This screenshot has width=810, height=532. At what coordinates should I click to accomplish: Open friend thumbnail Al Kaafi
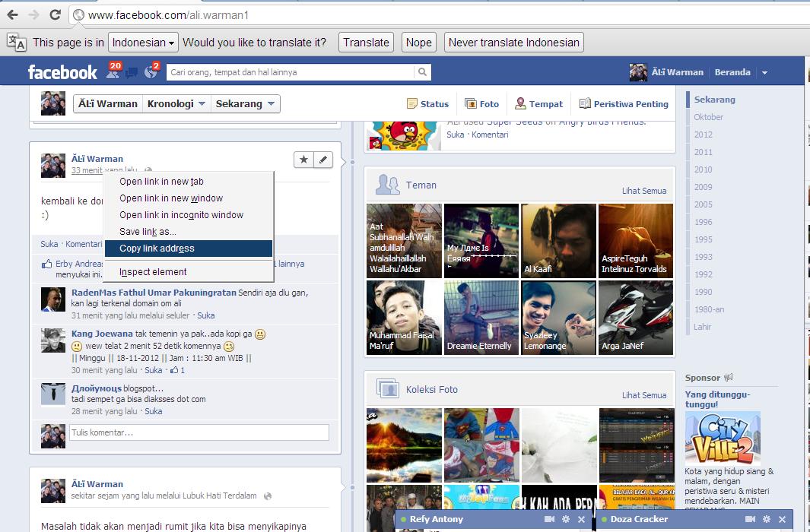[558, 240]
